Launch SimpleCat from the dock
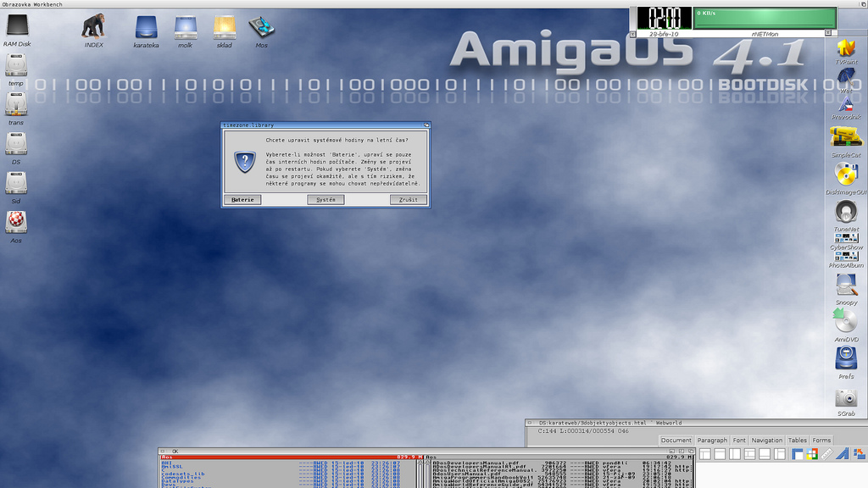Screen dimensions: 868x488 click(x=845, y=137)
